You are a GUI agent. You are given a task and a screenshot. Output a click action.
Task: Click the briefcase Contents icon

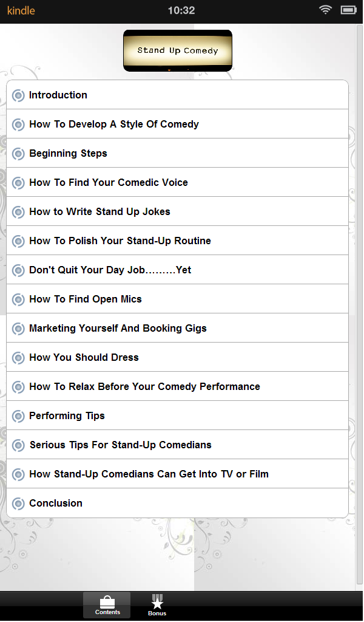pyautogui.click(x=107, y=601)
